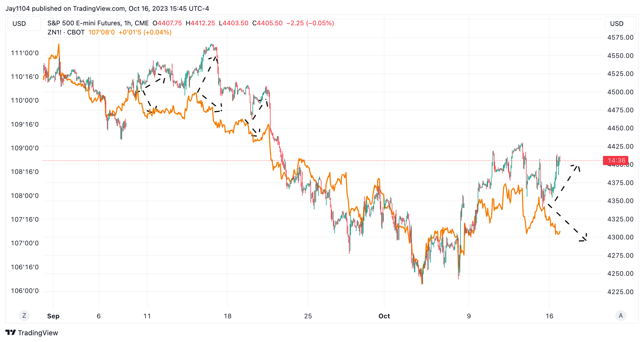Click the low value L4403.50
Screen dimensions: 644x342
tap(233, 23)
